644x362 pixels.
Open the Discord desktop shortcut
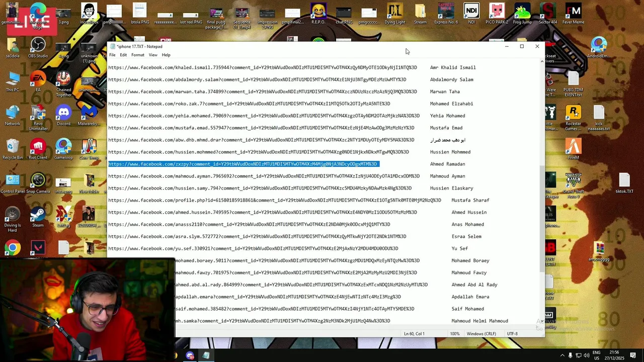click(63, 116)
